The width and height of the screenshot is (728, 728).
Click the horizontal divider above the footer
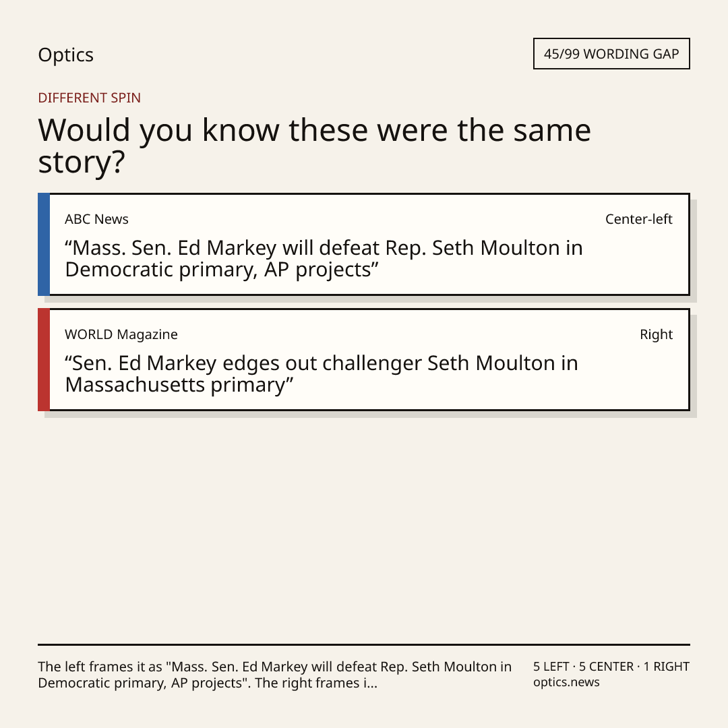364,644
